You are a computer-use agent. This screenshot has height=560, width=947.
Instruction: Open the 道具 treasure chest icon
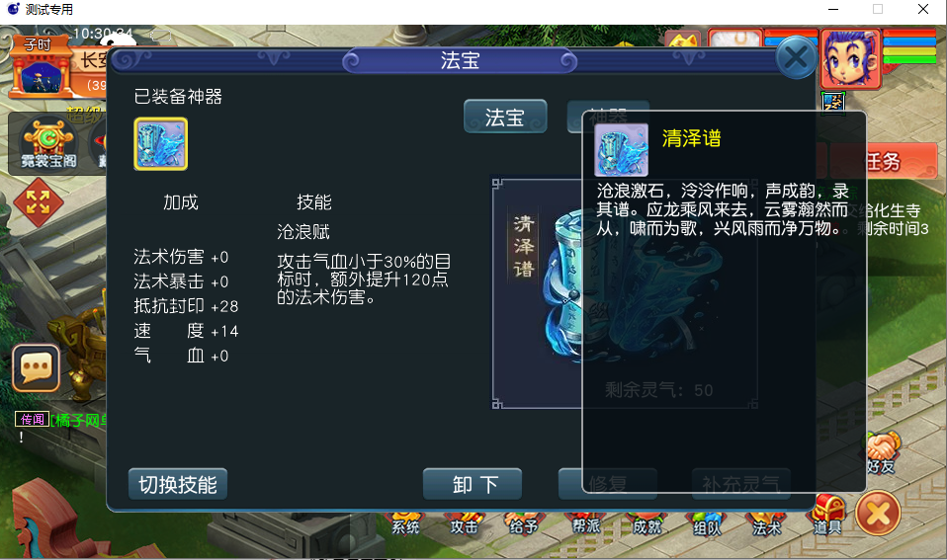pos(827,515)
